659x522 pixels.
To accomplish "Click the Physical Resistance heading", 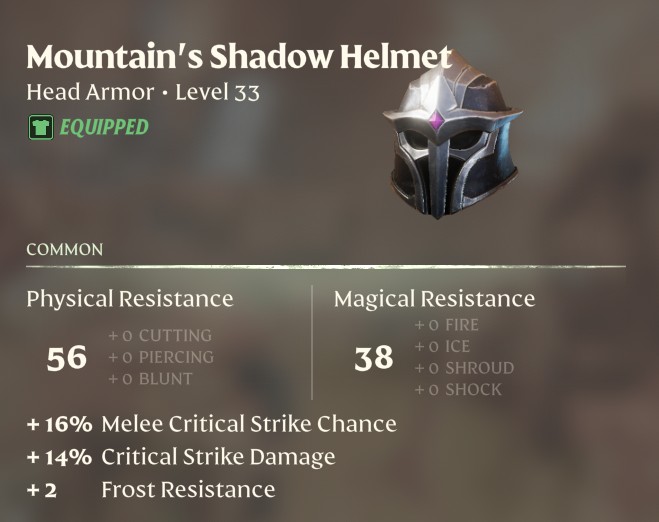I will [x=130, y=299].
